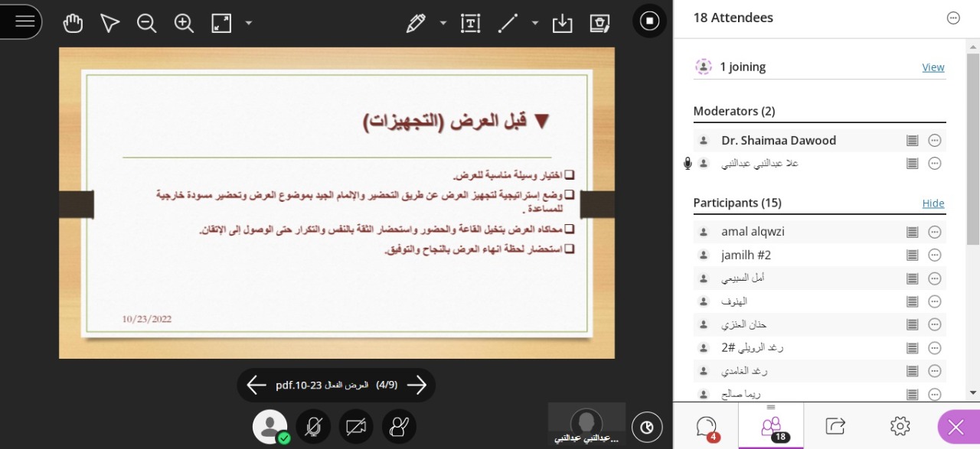Toggle the video camera on
The image size is (980, 449).
click(x=355, y=427)
